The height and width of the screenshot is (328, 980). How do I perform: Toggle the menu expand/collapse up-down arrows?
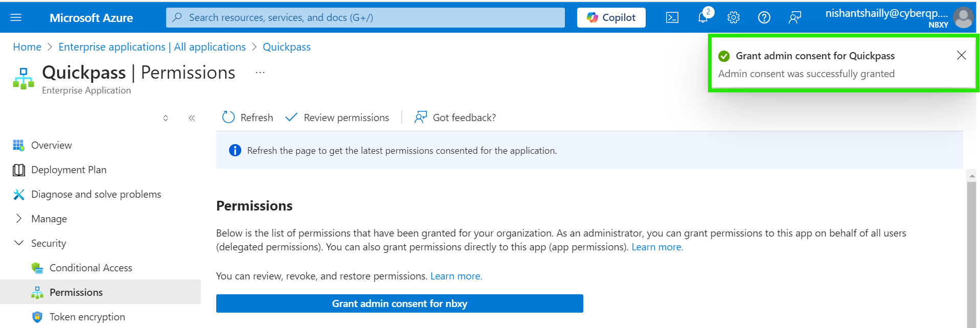166,118
